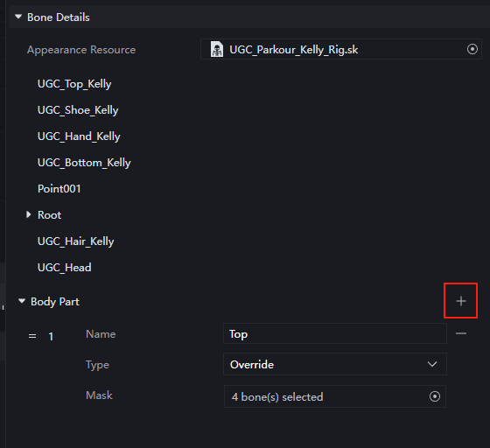Select UGC_Bottom_Kelly bone item
Screen dimensions: 490x448
[x=84, y=163]
